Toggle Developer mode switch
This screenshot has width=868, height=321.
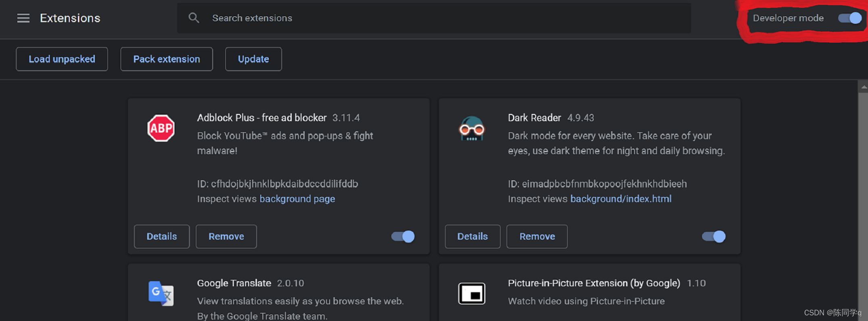[x=849, y=18]
